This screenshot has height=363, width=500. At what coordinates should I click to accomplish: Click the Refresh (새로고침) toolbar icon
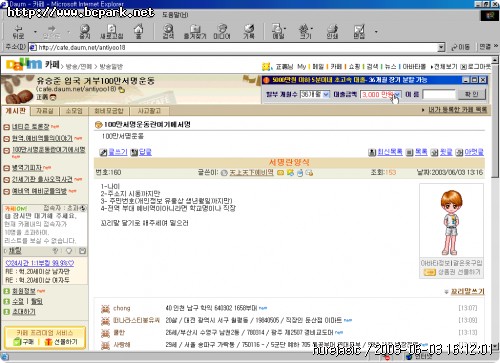[x=112, y=31]
